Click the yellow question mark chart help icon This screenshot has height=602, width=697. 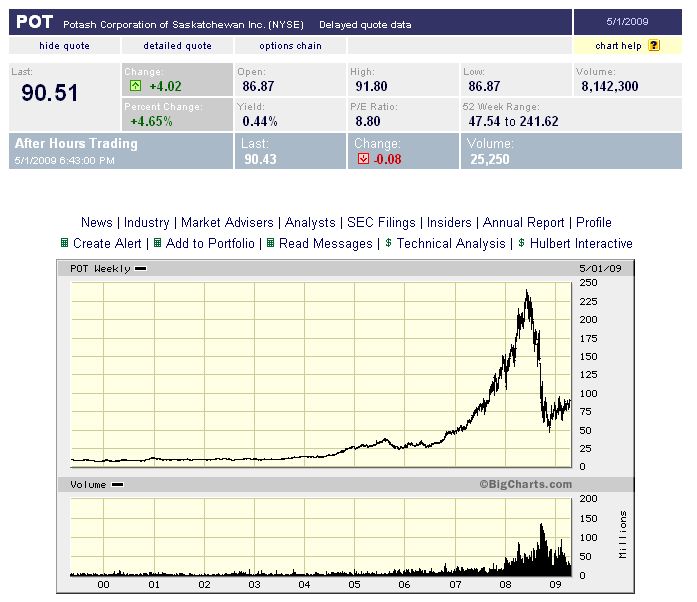click(653, 45)
